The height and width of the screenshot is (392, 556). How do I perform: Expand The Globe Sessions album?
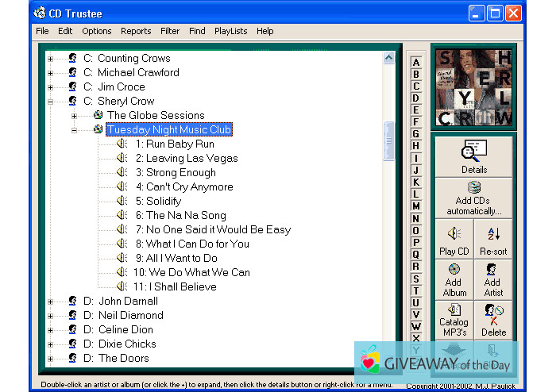[75, 116]
